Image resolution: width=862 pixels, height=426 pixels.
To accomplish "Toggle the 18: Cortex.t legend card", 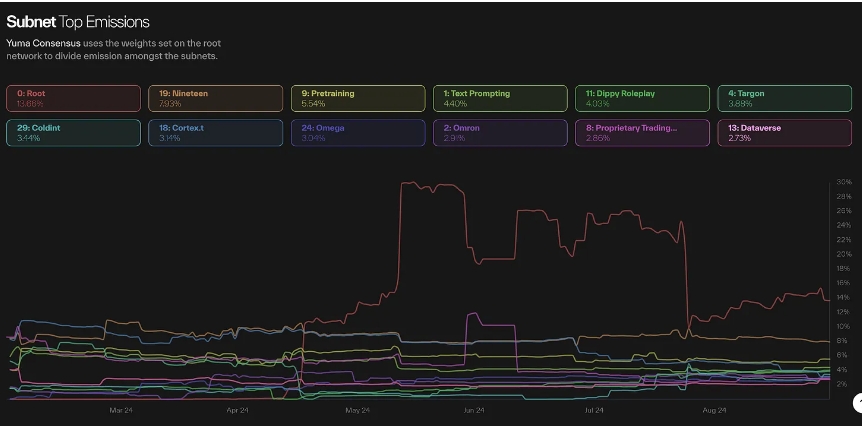I will pos(216,133).
